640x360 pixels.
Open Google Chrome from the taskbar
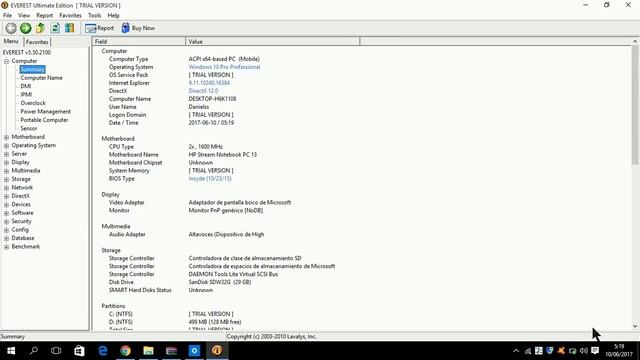(125, 351)
